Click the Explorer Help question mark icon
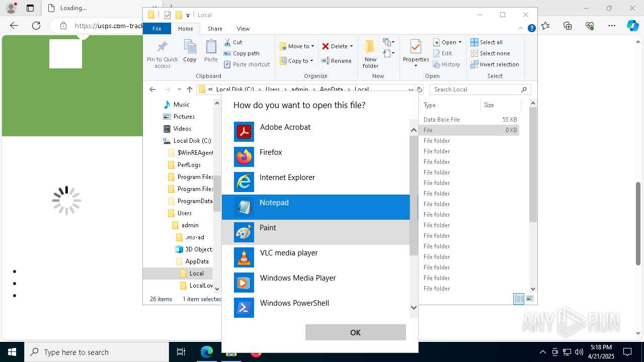The image size is (644, 362). click(x=531, y=29)
